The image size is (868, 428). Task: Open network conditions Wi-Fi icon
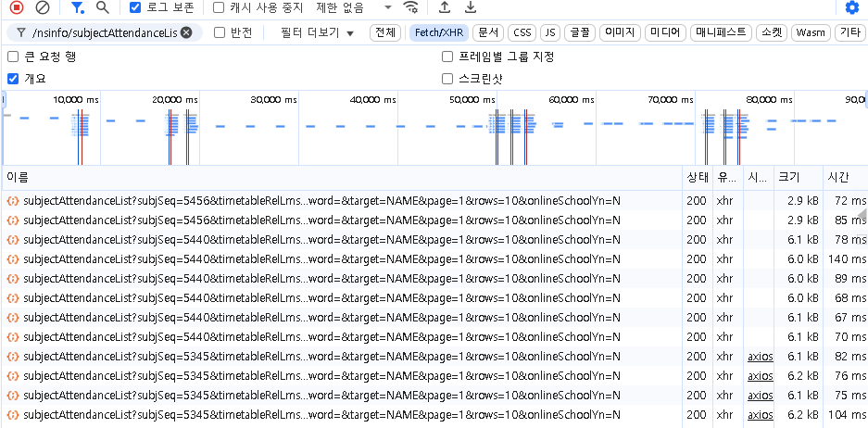click(411, 7)
